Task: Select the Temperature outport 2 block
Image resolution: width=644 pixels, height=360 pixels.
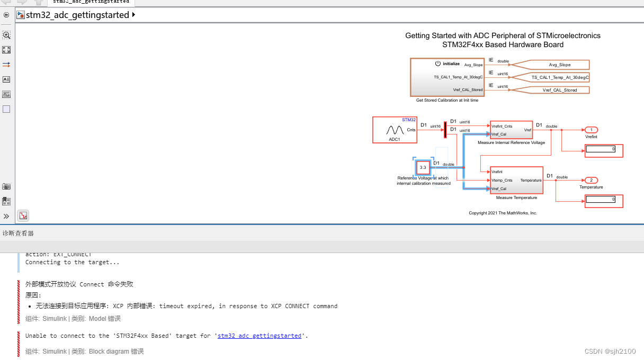Action: [591, 180]
